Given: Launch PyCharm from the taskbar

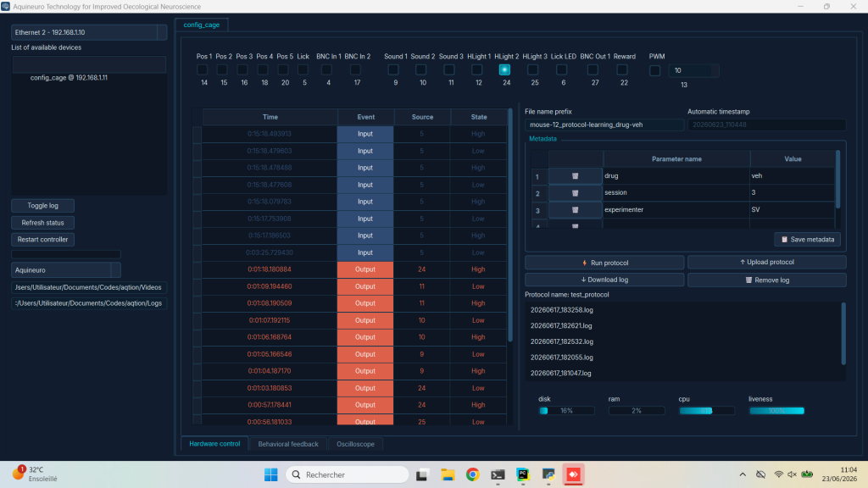Looking at the screenshot, I should coord(522,474).
